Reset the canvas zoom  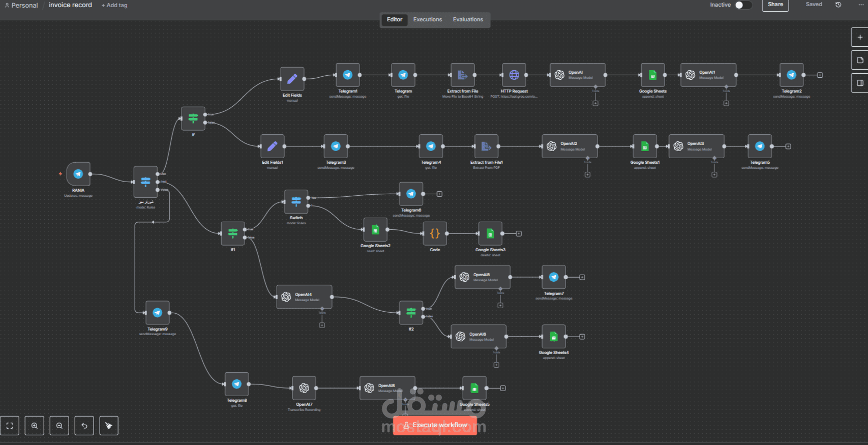[84, 426]
